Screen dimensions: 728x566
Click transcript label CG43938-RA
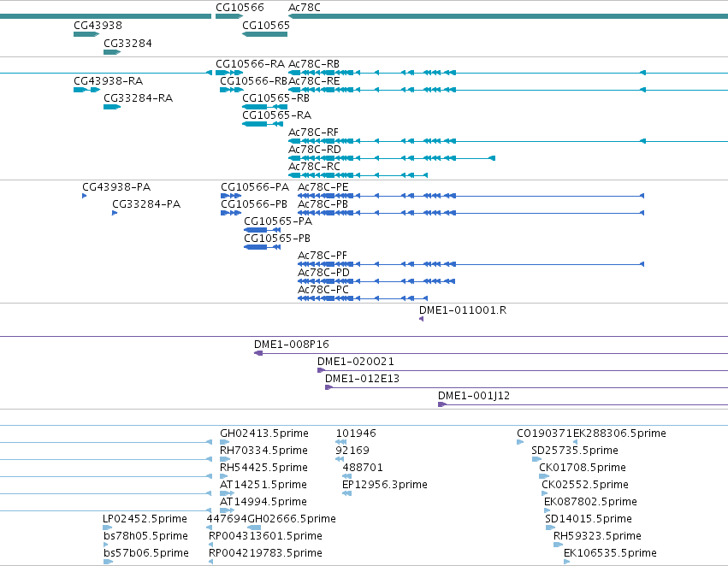coord(108,80)
